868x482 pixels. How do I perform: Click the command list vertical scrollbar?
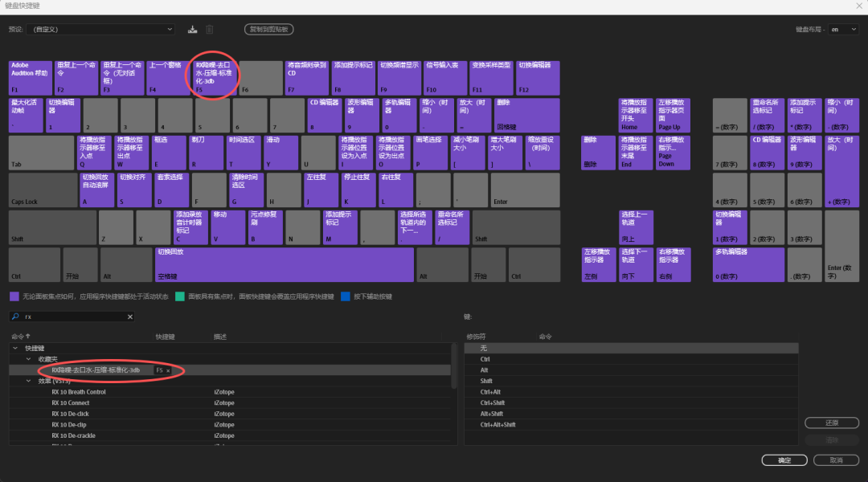pyautogui.click(x=454, y=366)
